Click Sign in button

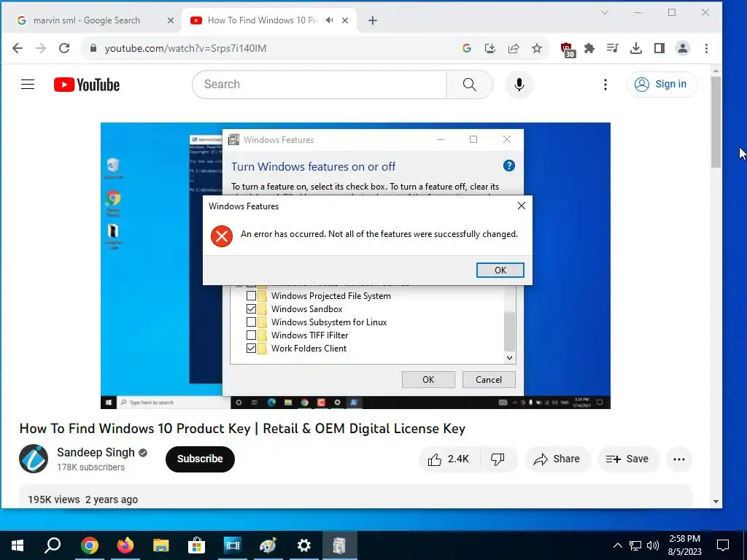(661, 85)
